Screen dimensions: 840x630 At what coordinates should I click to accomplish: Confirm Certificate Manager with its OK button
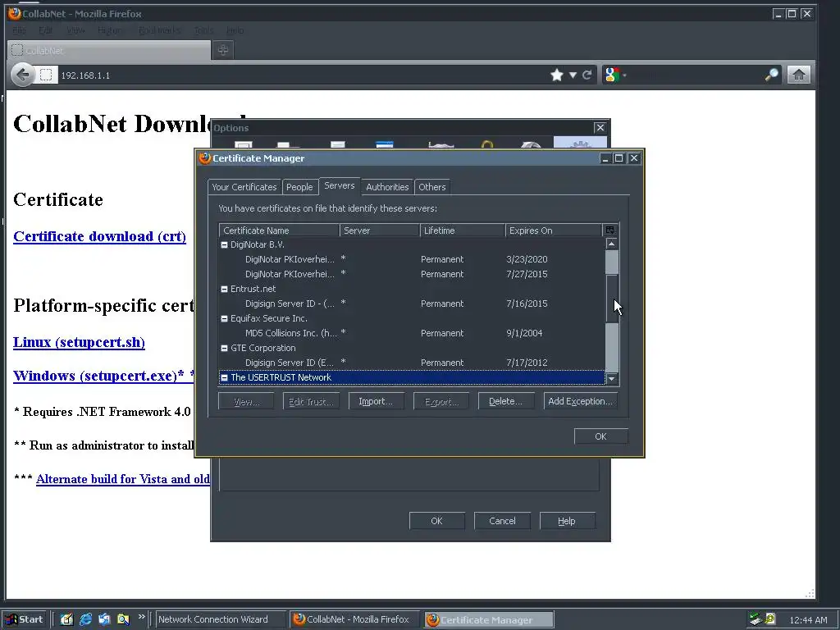[x=600, y=436]
